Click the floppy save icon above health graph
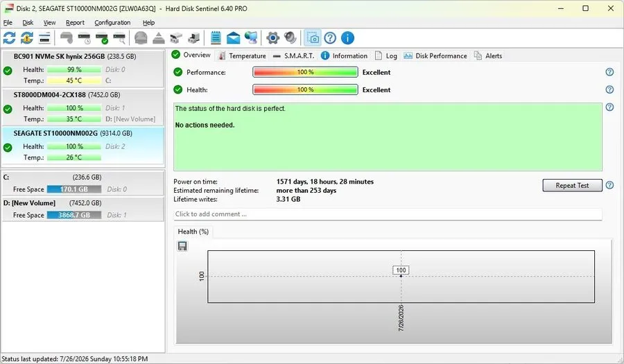The width and height of the screenshot is (624, 364). coord(182,246)
